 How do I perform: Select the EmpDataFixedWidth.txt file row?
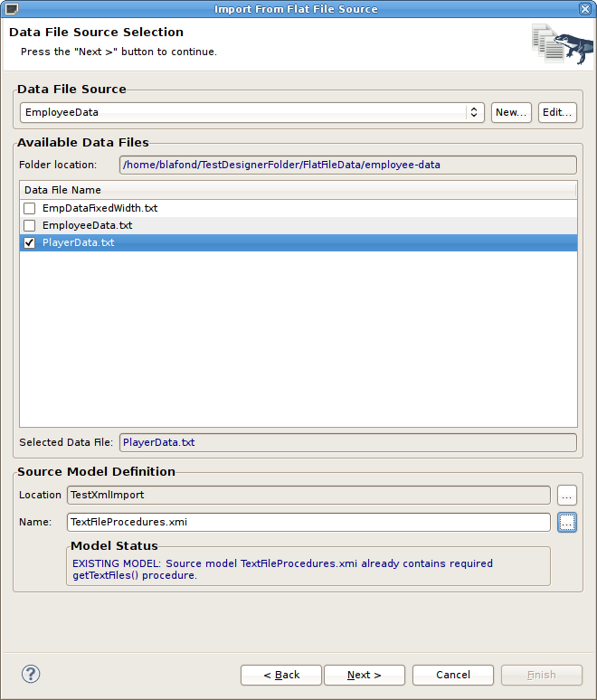[x=298, y=208]
